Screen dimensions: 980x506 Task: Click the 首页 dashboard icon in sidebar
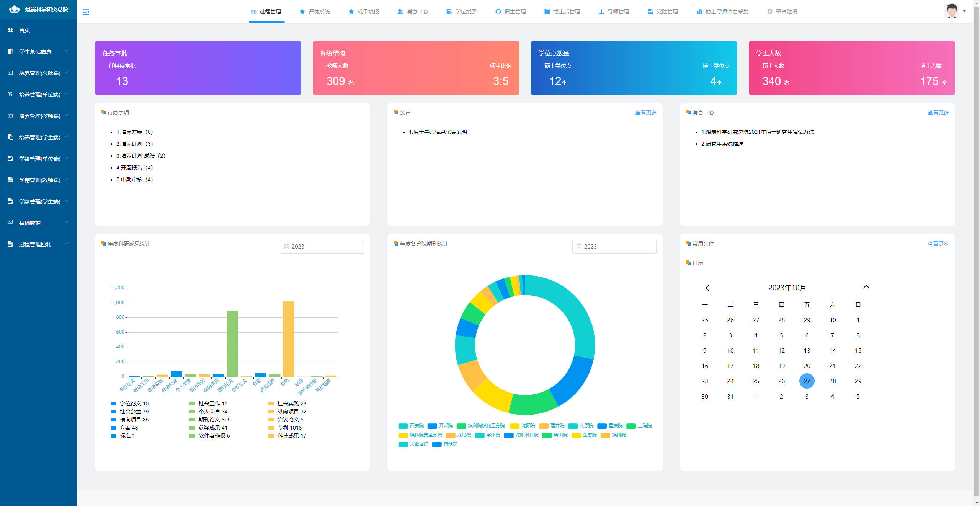point(10,30)
